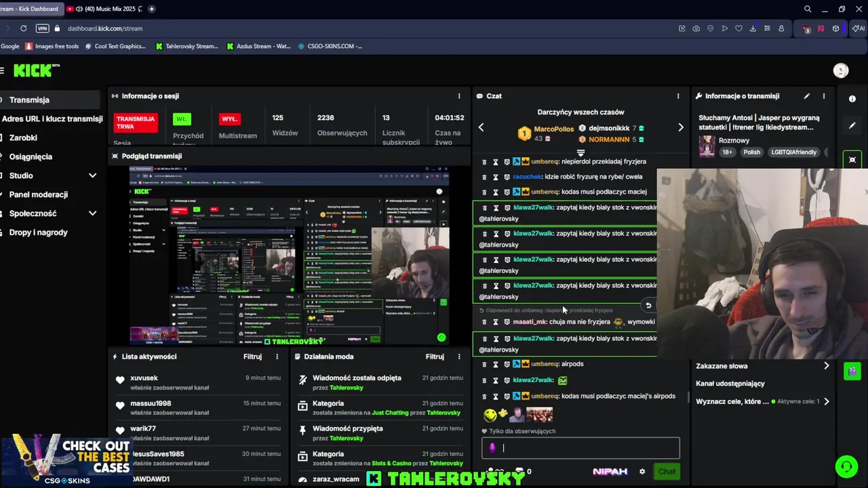
Task: Open the Azdus Stream bookmark
Action: [258, 46]
